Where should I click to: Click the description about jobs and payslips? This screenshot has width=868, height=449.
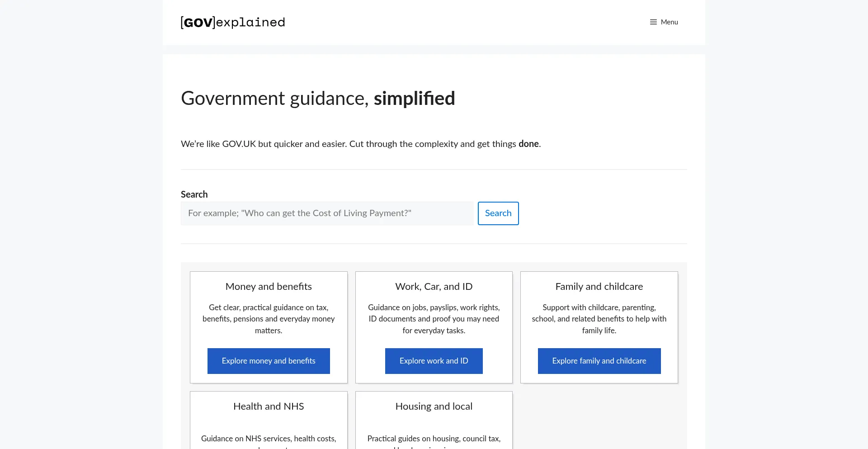(x=434, y=319)
